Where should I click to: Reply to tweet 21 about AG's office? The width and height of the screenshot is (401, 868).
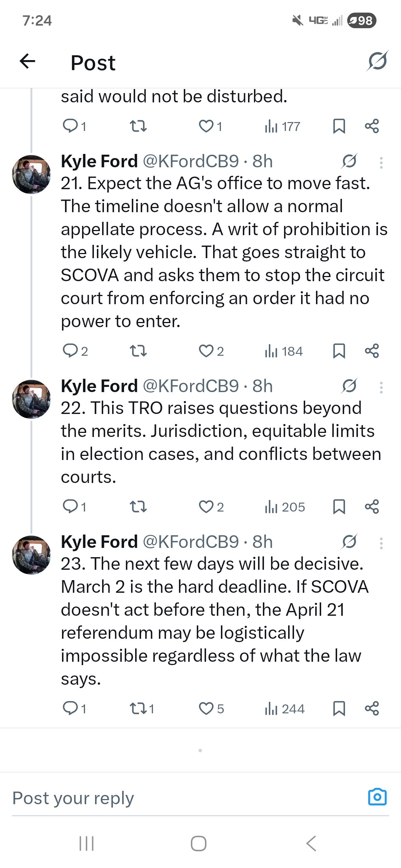70,351
